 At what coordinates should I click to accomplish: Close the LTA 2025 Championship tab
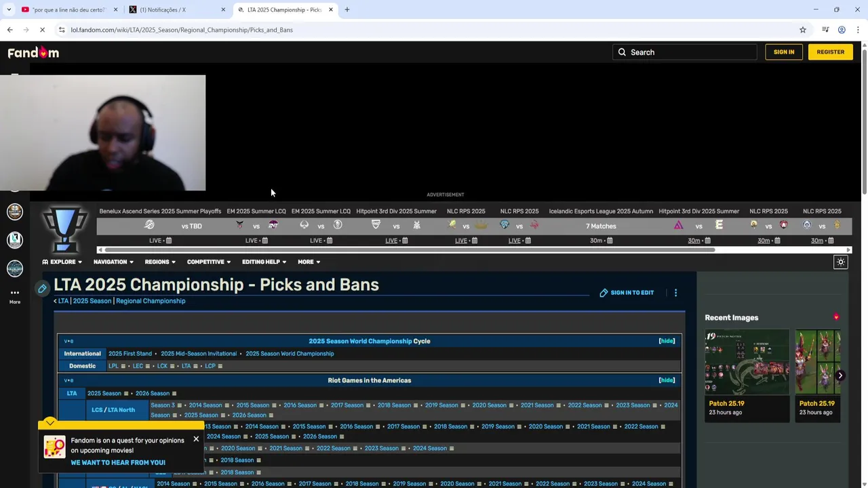click(331, 9)
